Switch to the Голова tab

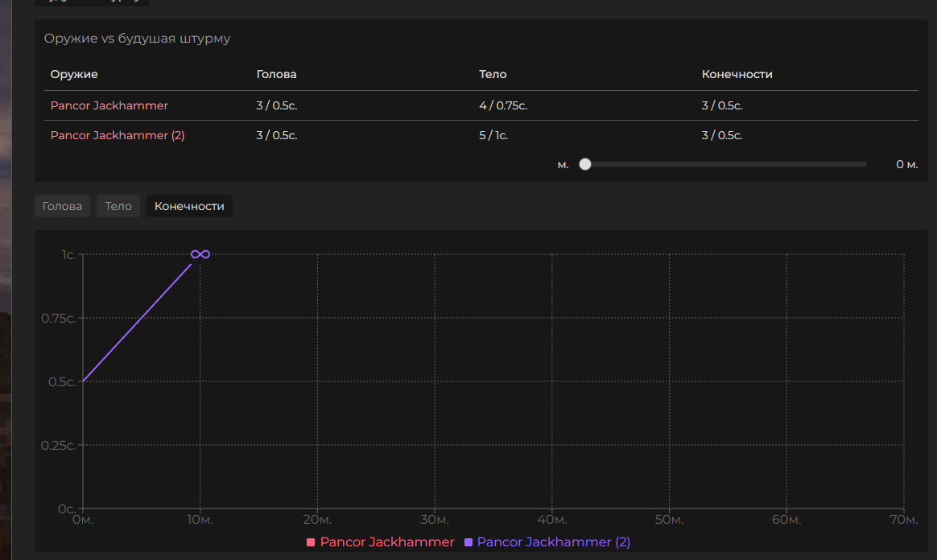(63, 206)
